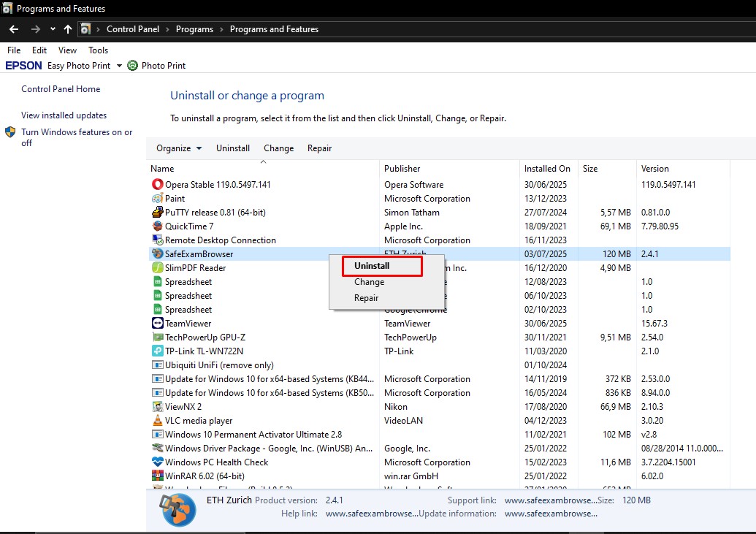Screen dimensions: 756x534
Task: Expand the Programs breadcrumb chevron
Action: coord(221,29)
